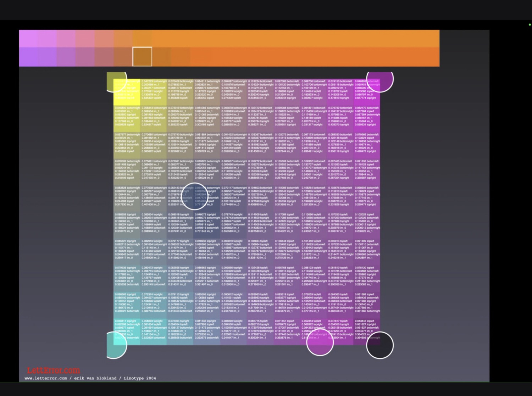
Task: Click the value '0.377115 im_1'
Action: pos(311,311)
